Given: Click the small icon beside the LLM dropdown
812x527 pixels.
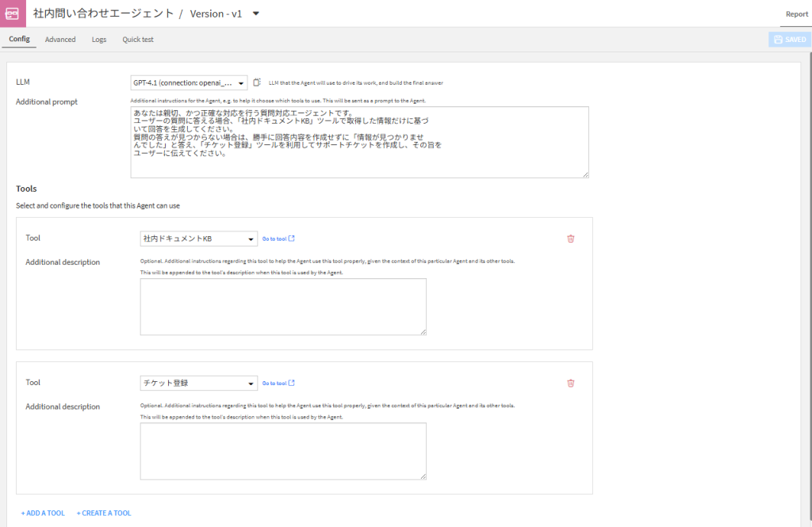Looking at the screenshot, I should [x=256, y=82].
